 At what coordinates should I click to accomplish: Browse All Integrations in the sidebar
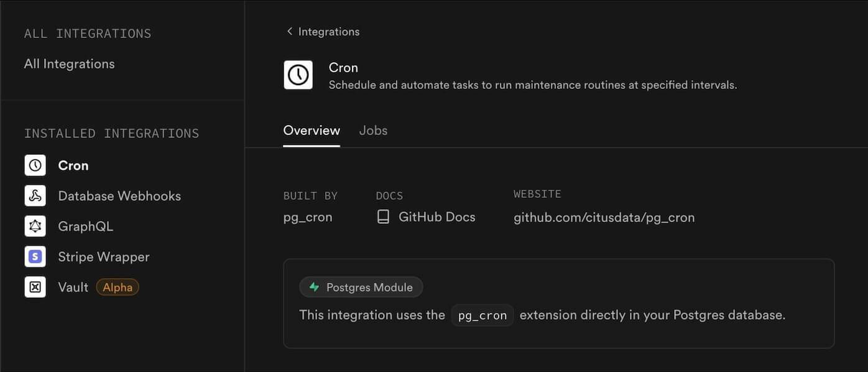[x=69, y=63]
